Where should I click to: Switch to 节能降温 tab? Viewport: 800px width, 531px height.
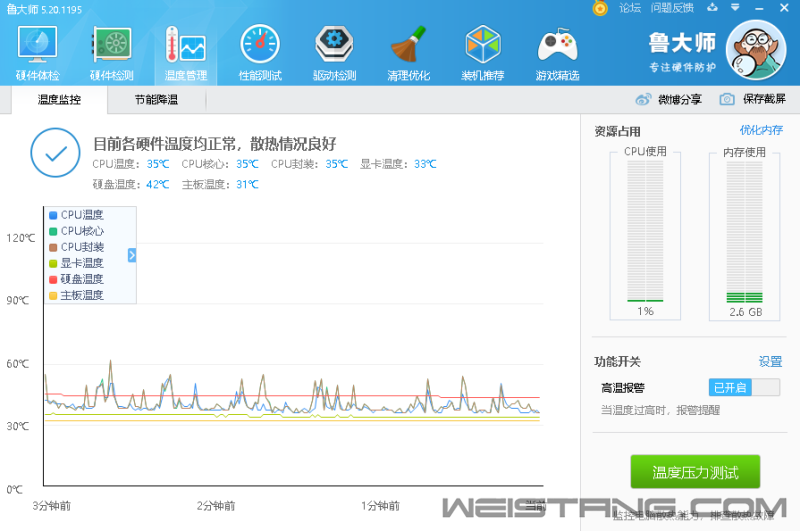[x=156, y=100]
